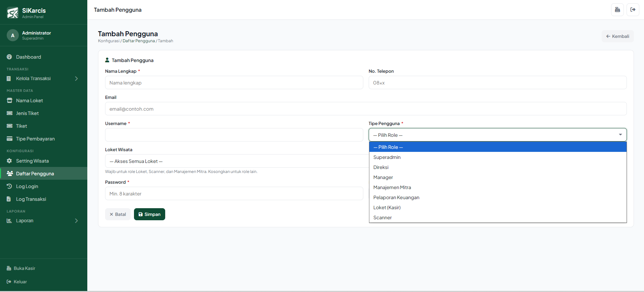644x292 pixels.
Task: Click the SiKarcis logo icon
Action: (13, 13)
